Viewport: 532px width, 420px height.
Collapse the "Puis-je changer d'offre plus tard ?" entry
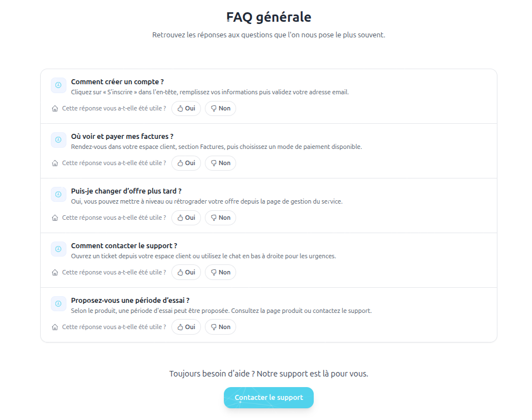(125, 191)
